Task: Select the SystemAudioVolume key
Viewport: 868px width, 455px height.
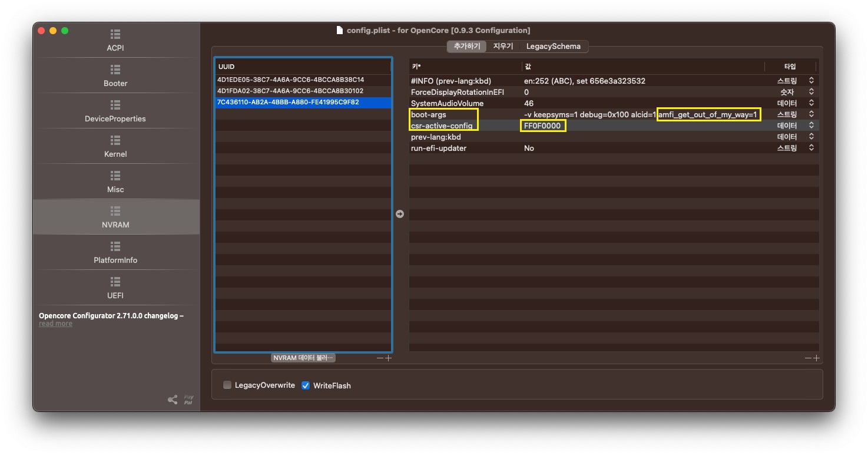Action: [447, 103]
